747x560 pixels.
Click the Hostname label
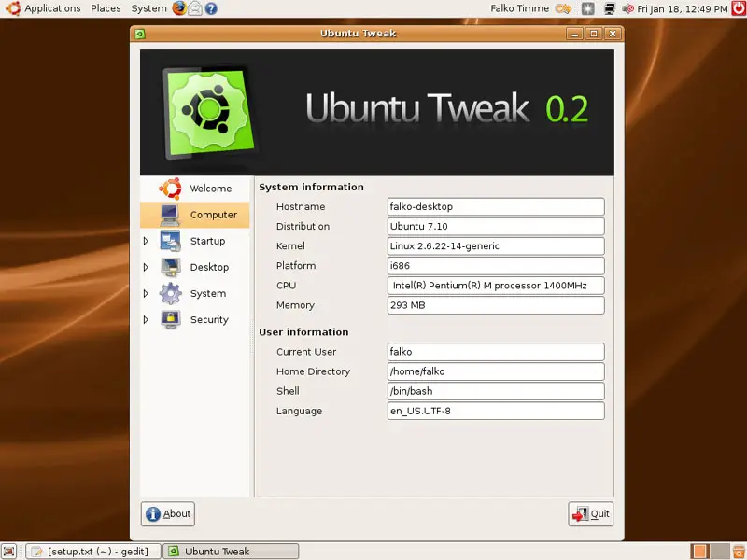[x=301, y=206]
